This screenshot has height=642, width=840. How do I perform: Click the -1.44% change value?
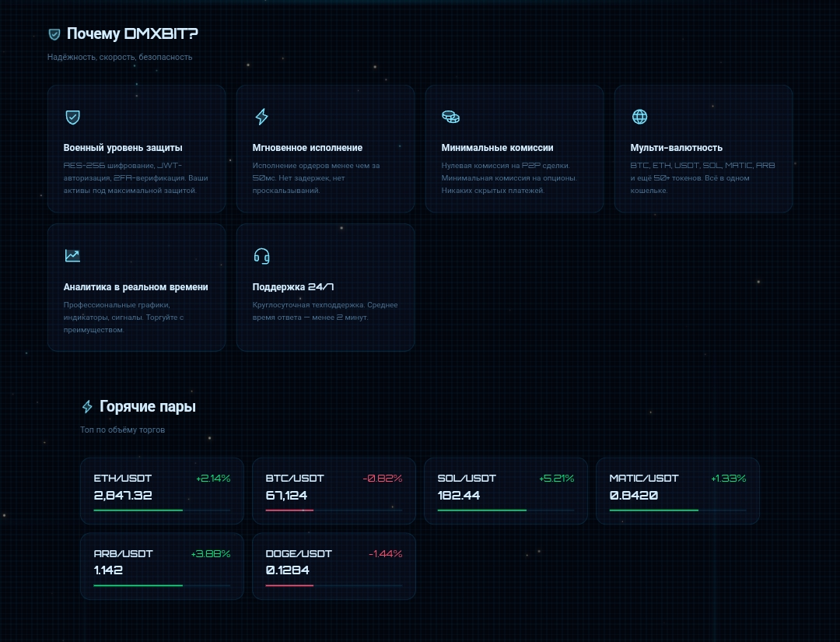pos(386,553)
